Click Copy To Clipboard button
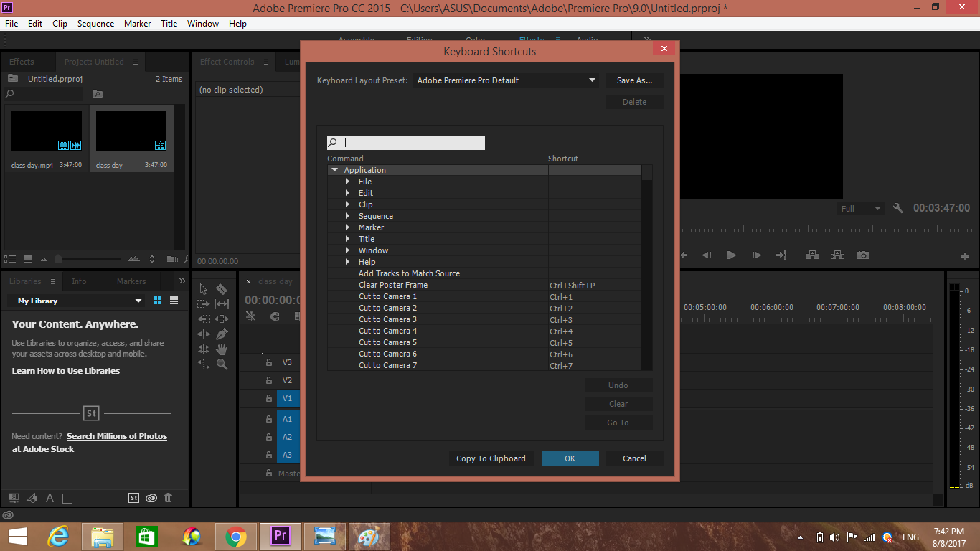The width and height of the screenshot is (980, 551). (491, 458)
